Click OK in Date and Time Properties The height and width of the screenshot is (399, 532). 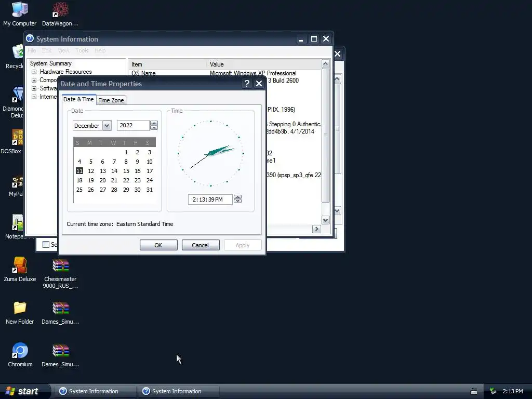(x=158, y=245)
